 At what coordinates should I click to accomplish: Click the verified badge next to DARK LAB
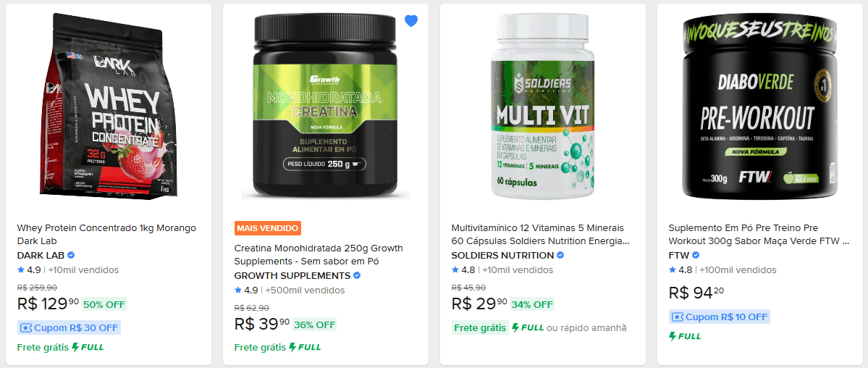click(x=71, y=256)
